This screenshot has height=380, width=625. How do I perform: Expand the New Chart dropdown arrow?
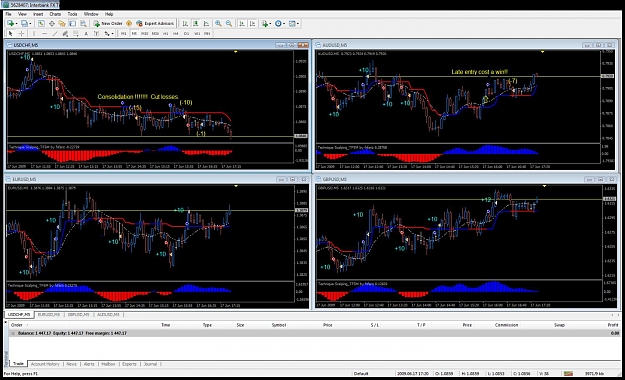tap(16, 24)
